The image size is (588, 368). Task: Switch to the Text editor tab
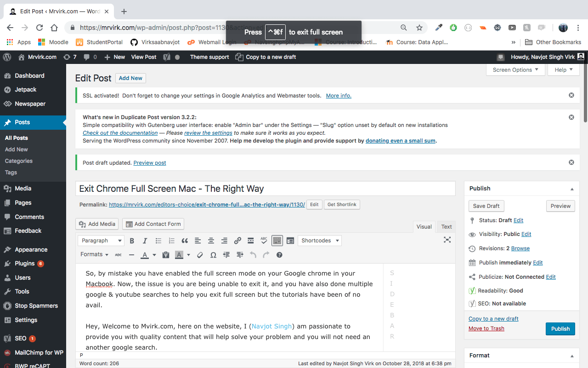[447, 226]
